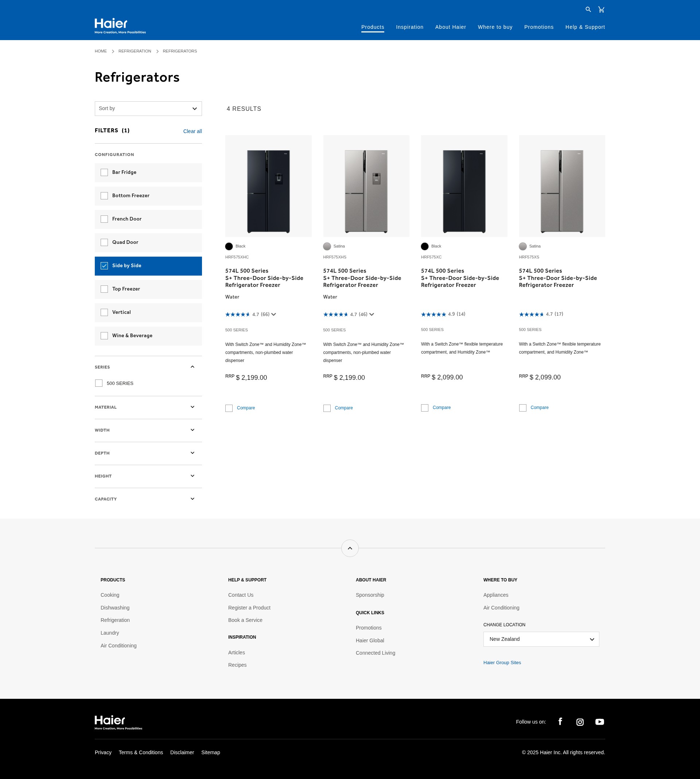
Task: Open the Where to buy menu
Action: pyautogui.click(x=495, y=27)
